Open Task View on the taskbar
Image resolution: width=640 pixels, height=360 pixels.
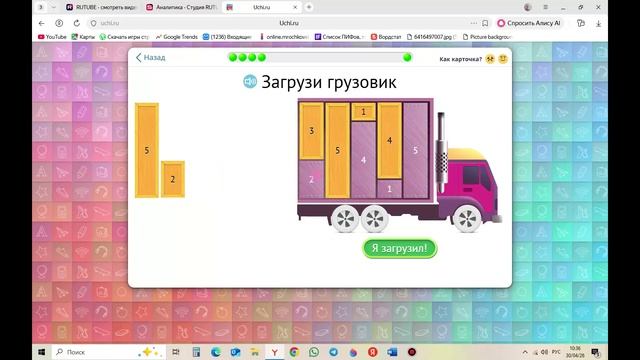click(x=176, y=352)
